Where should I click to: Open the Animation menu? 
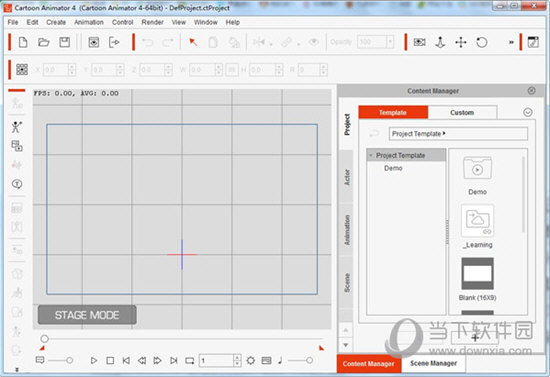(x=89, y=22)
